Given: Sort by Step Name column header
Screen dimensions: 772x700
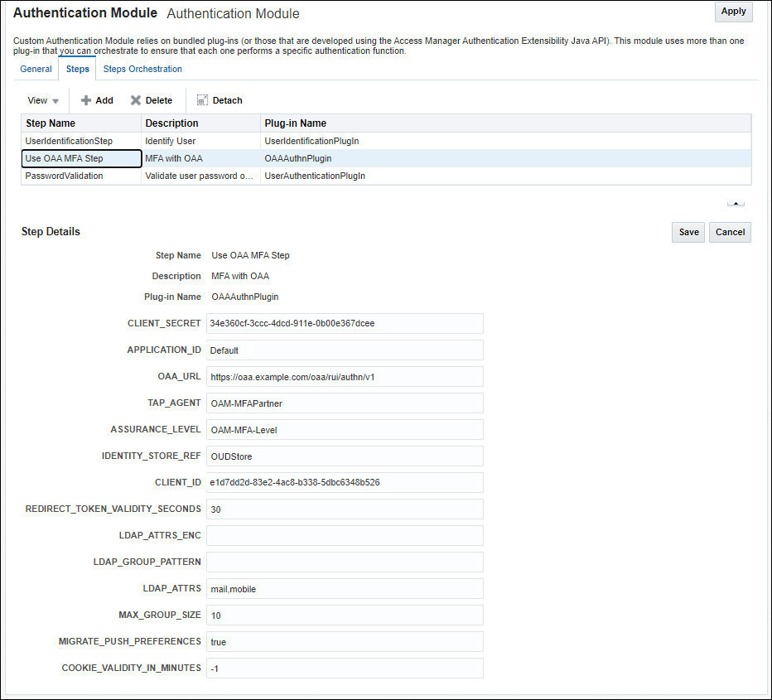Looking at the screenshot, I should click(x=81, y=123).
